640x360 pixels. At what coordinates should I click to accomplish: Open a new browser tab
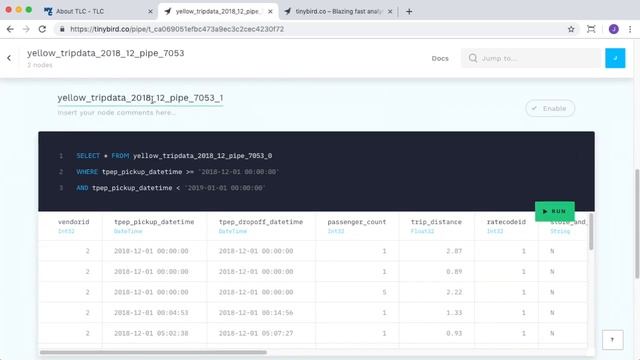[x=409, y=11]
